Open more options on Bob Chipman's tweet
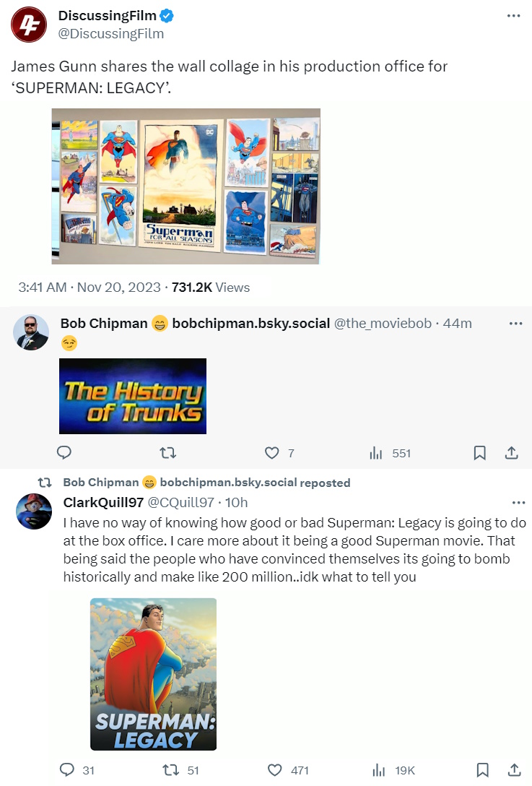Viewport: 532px width, 786px height. point(515,324)
